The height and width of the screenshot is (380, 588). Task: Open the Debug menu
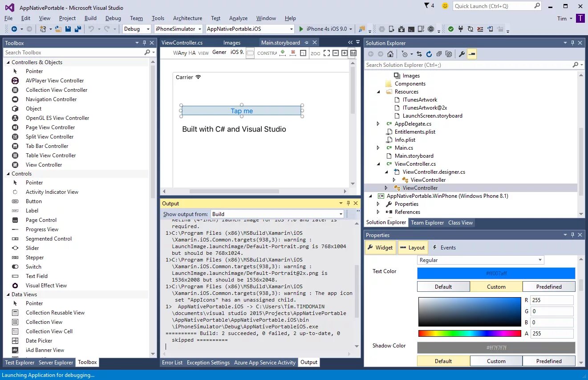click(x=113, y=18)
